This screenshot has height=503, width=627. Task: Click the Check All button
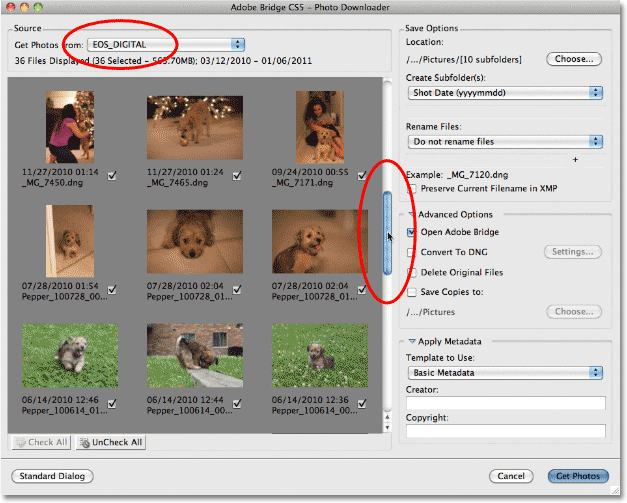click(x=41, y=442)
